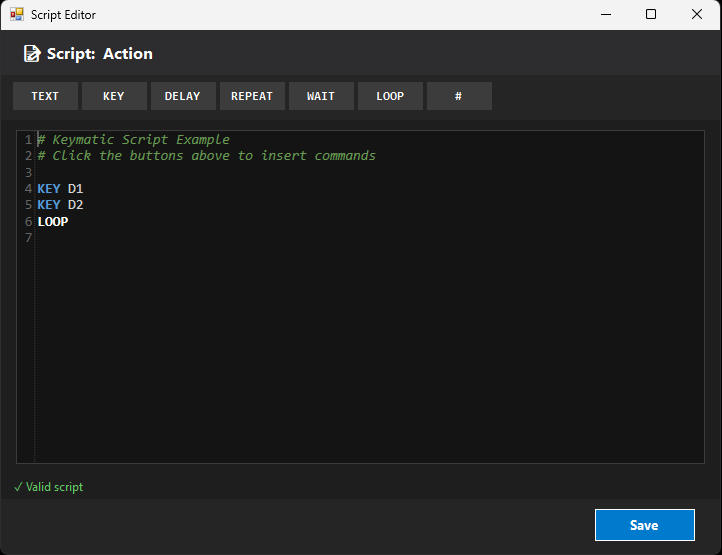Viewport: 722px width, 555px height.
Task: Place cursor on the 'KEY D2' line
Action: coord(60,204)
